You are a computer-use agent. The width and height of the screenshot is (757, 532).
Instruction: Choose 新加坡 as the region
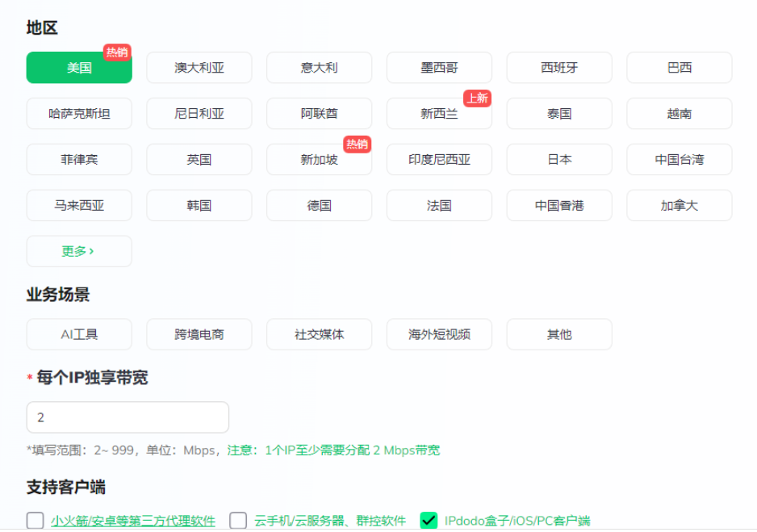[x=319, y=160]
